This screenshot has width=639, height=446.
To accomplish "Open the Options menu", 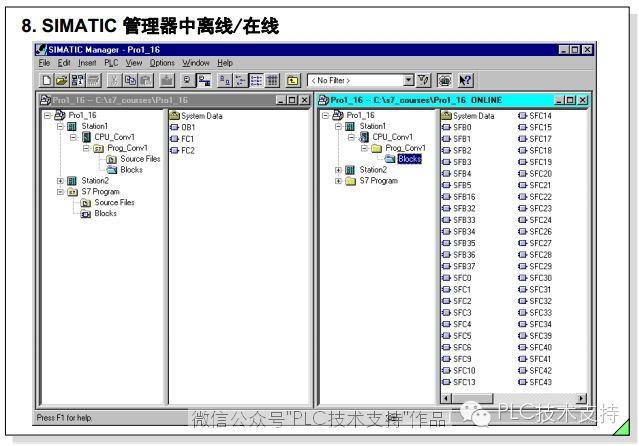I will pos(162,63).
